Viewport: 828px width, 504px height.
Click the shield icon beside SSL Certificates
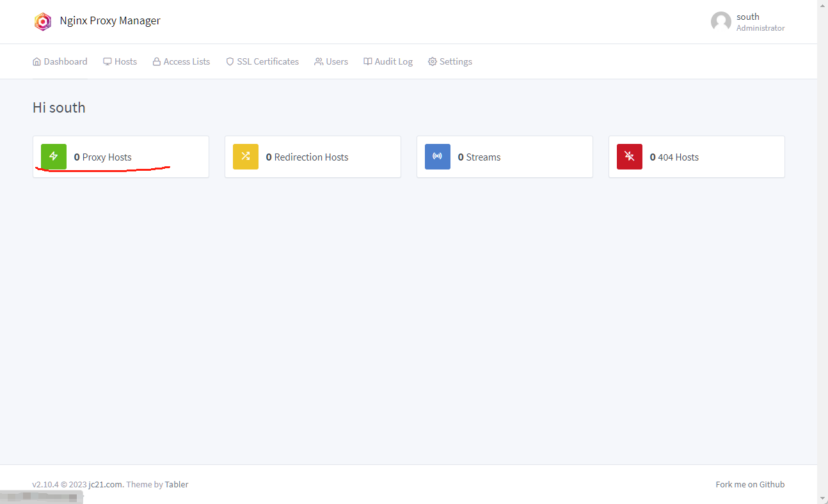point(230,62)
